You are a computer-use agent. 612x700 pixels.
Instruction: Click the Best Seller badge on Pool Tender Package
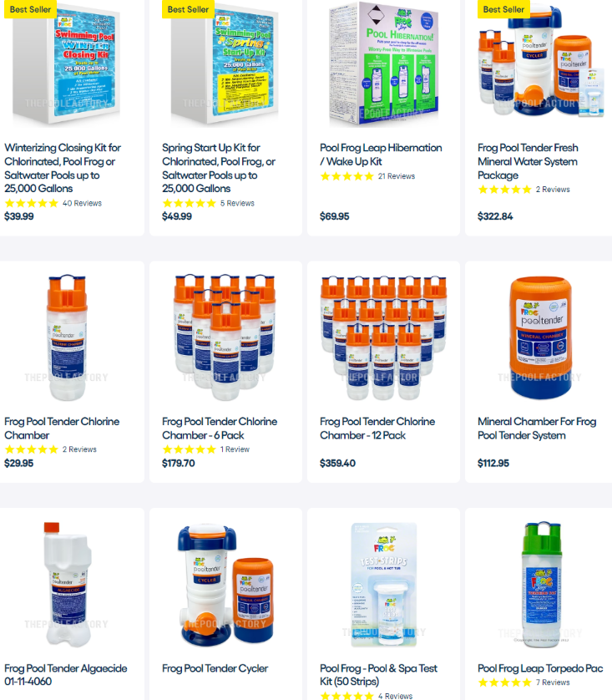(x=503, y=9)
